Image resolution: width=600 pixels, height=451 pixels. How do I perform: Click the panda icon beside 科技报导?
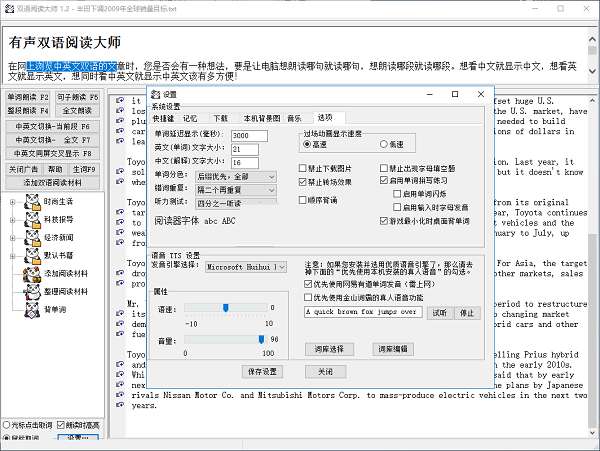click(x=33, y=219)
